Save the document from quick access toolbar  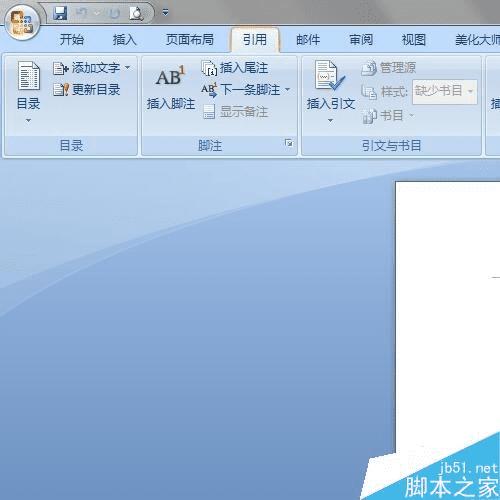[60, 13]
